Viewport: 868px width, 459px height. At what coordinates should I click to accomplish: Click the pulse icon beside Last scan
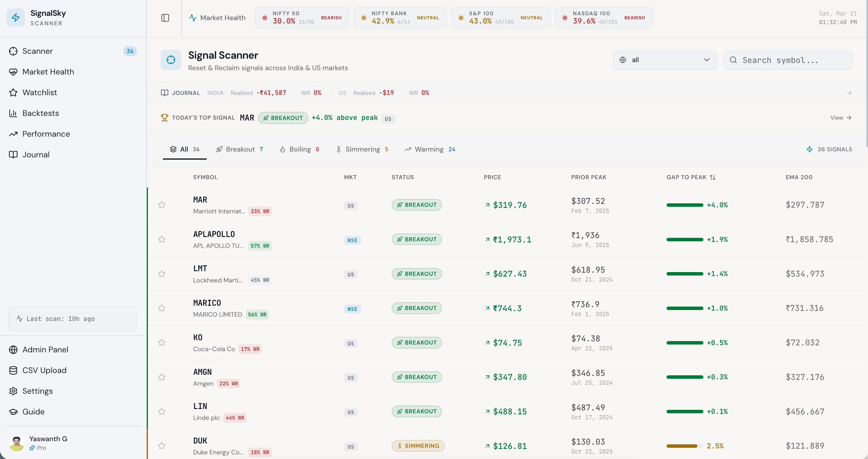coord(20,319)
